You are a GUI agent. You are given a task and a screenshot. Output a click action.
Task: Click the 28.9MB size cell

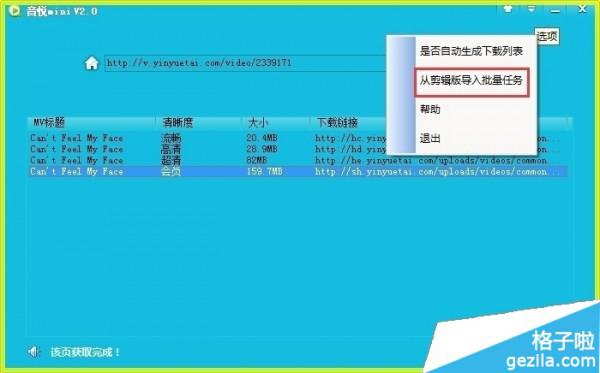(262, 149)
